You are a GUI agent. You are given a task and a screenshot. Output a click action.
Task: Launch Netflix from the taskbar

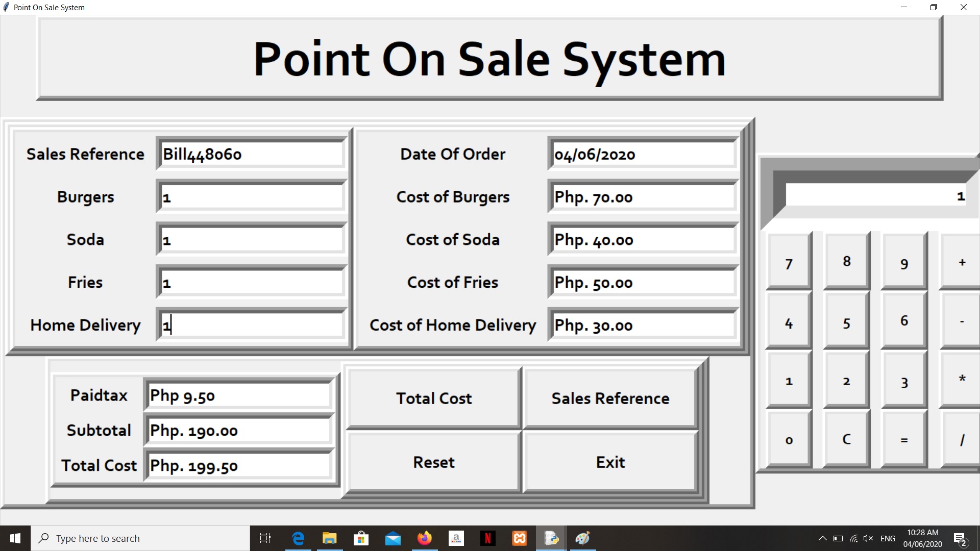click(x=487, y=538)
